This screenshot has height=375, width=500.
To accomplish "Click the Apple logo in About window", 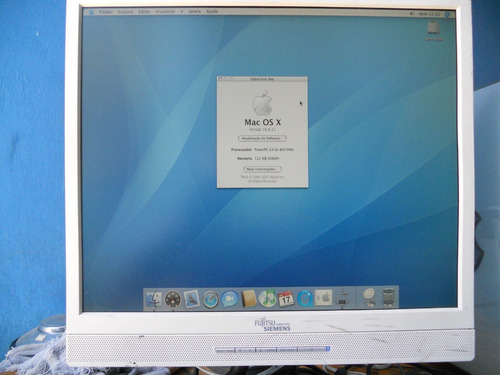I will click(262, 103).
